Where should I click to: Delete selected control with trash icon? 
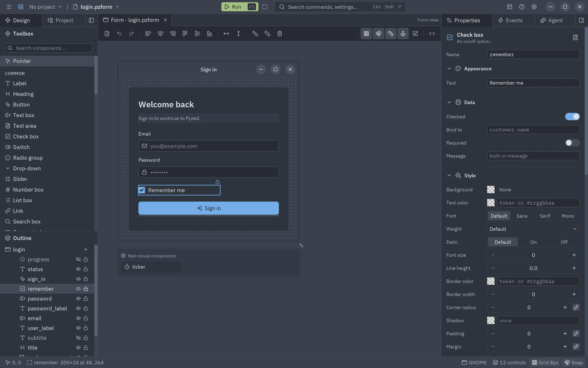(x=280, y=34)
